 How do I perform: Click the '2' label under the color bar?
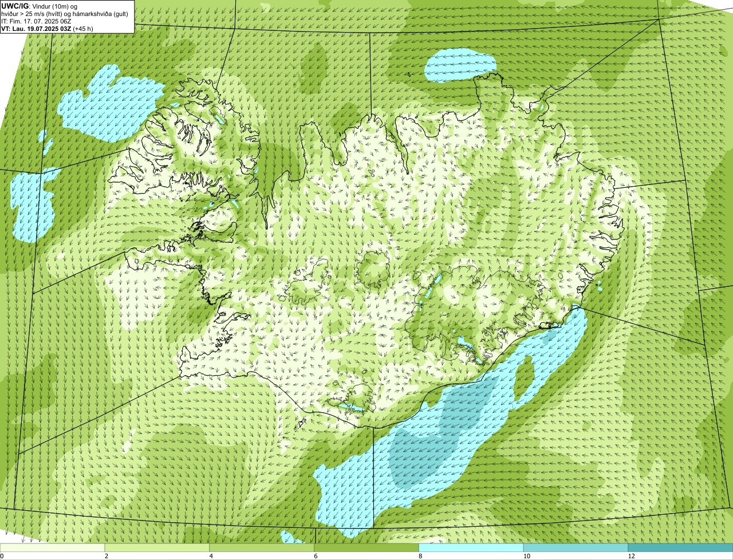pos(107,556)
